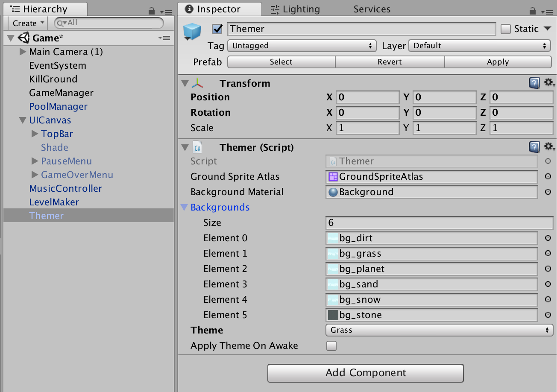Click the Transform axes icon
The height and width of the screenshot is (392, 557).
coord(197,83)
